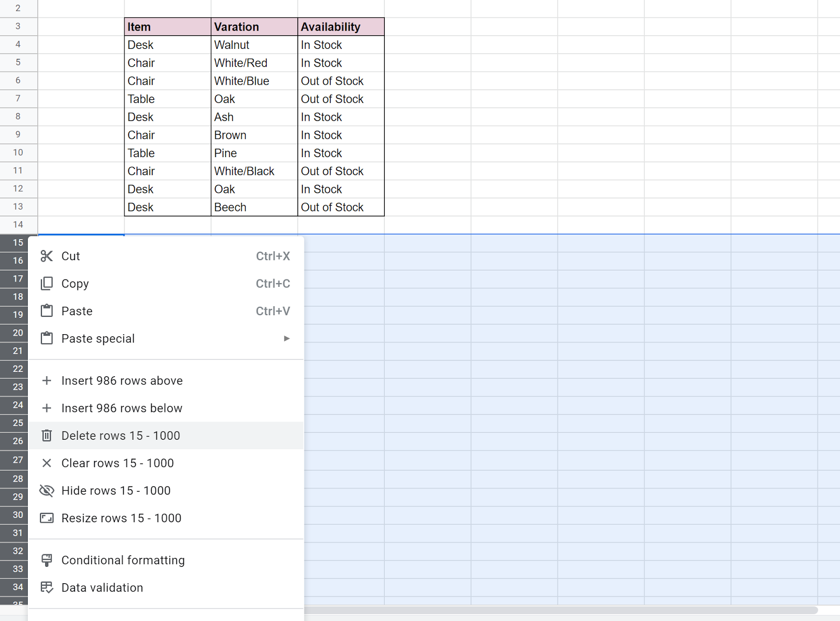
Task: Click the trash icon beside Delete rows
Action: click(47, 436)
